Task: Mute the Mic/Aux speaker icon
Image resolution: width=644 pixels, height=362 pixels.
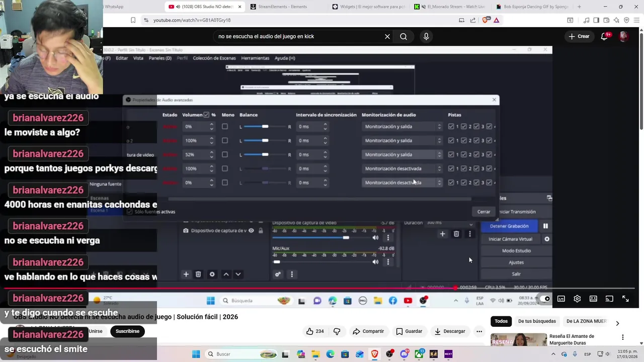Action: click(375, 261)
